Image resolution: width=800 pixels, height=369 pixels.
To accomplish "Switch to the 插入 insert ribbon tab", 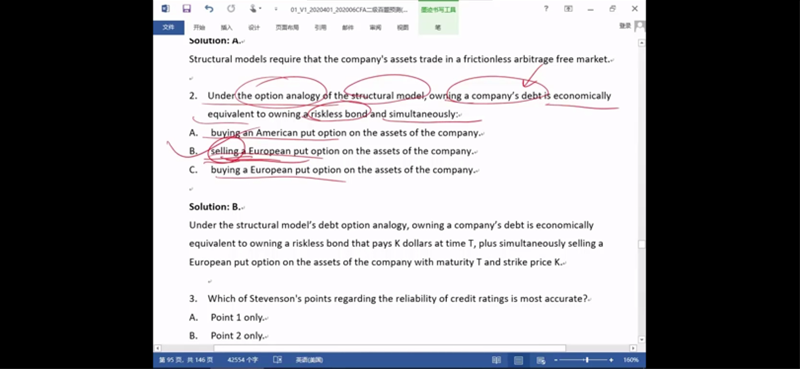I will point(227,28).
